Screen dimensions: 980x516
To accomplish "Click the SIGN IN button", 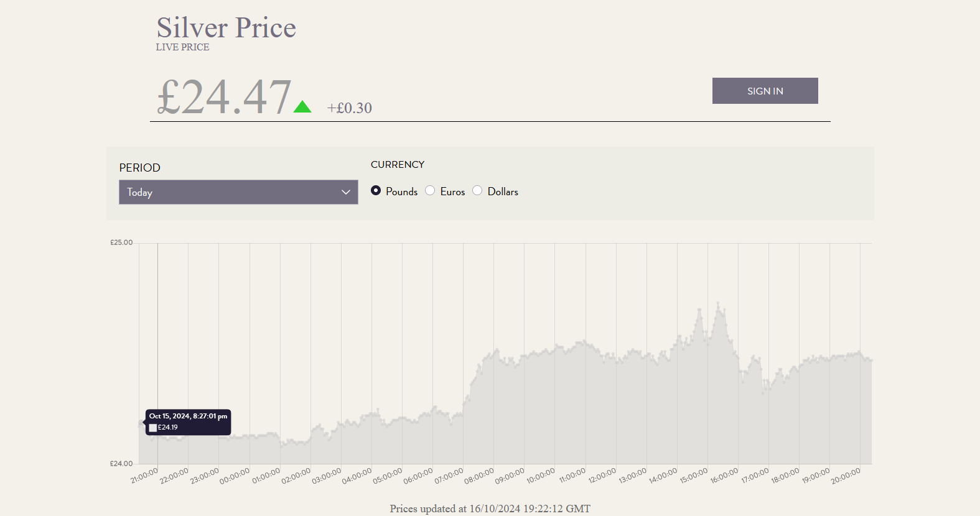I will [765, 91].
